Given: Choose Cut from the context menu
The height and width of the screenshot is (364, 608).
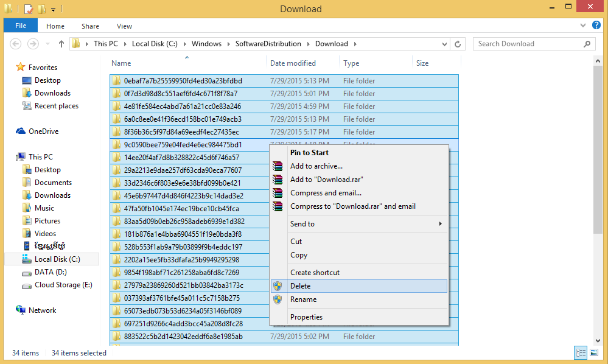Looking at the screenshot, I should pos(358,242).
